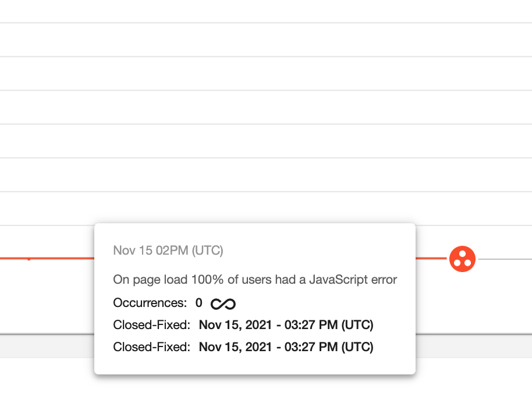Image resolution: width=532 pixels, height=400 pixels.
Task: Click the gray line right of the marker
Action: coord(504,259)
